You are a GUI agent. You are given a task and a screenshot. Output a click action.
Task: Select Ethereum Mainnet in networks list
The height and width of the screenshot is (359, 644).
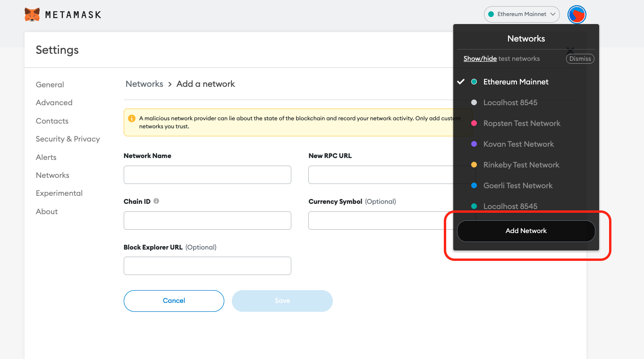pyautogui.click(x=526, y=82)
